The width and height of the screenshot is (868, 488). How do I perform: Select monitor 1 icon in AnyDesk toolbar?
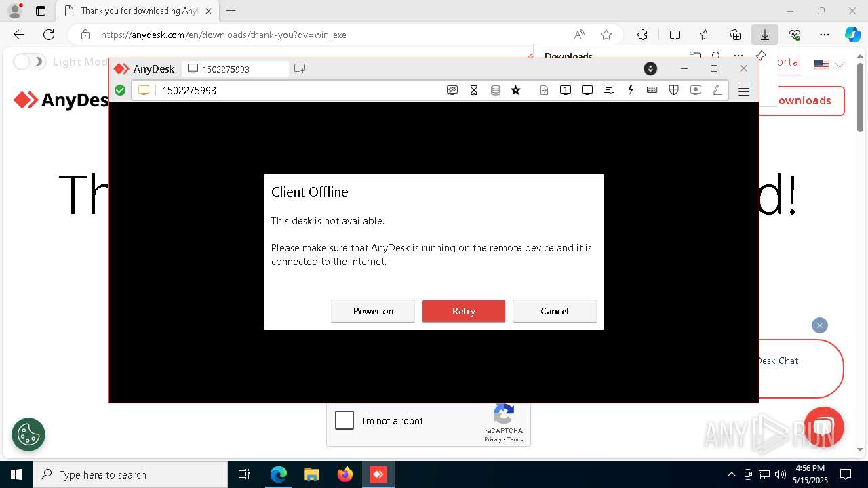[x=566, y=90]
